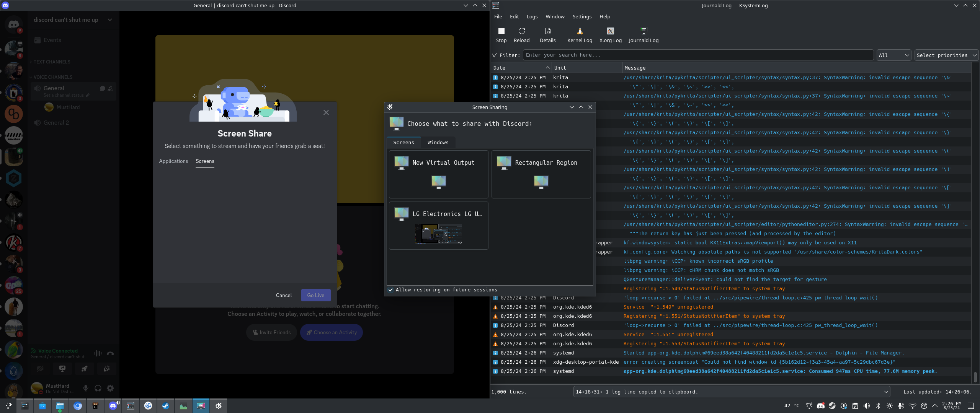The width and height of the screenshot is (980, 413).
Task: Disconnect from voice with hang-up icon
Action: pos(110,354)
